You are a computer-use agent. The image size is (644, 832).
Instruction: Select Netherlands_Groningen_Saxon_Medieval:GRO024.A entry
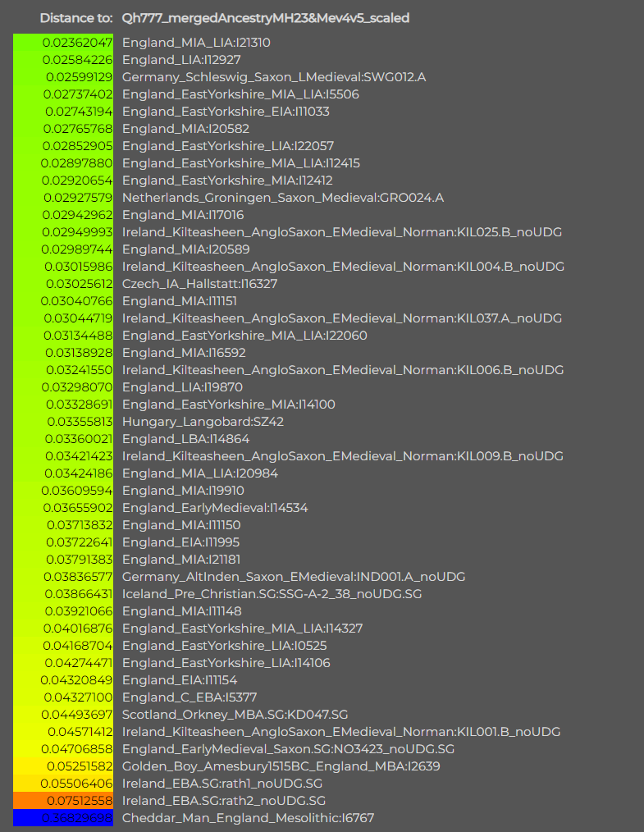pos(283,198)
